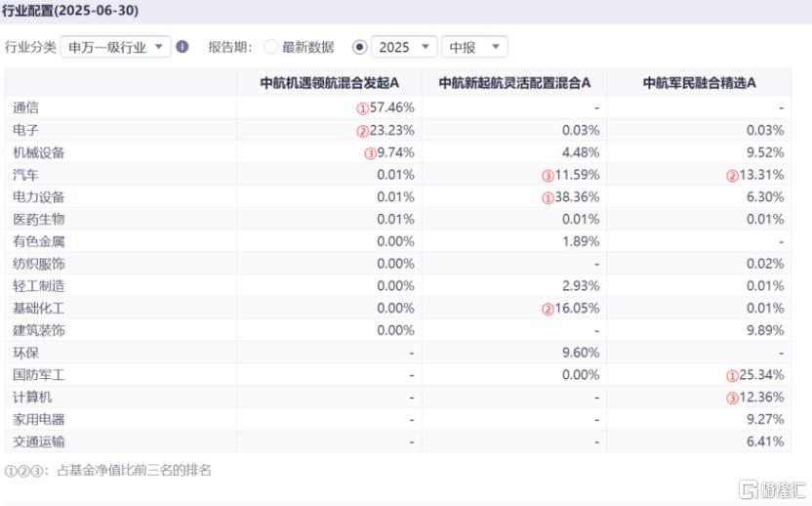Viewport: 812px width, 506px height.
Task: Click the 行业配置(2025-06-30) title
Action: coord(70,11)
